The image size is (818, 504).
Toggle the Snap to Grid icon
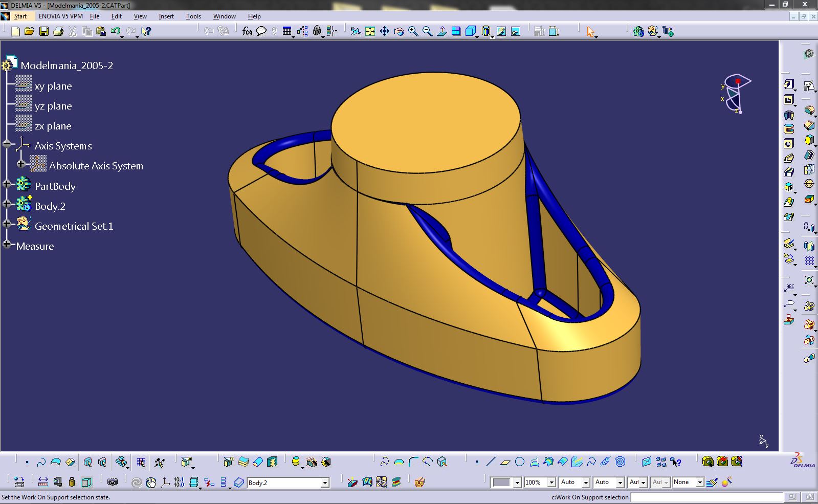point(141,462)
